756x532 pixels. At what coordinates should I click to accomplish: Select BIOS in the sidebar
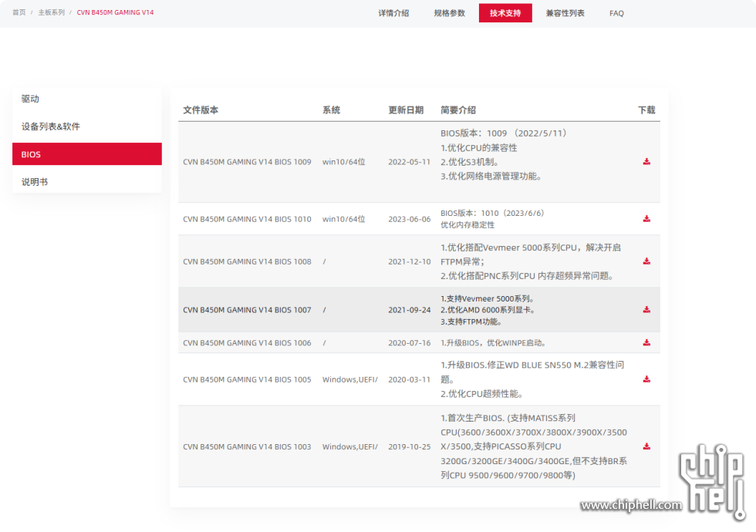(x=86, y=154)
